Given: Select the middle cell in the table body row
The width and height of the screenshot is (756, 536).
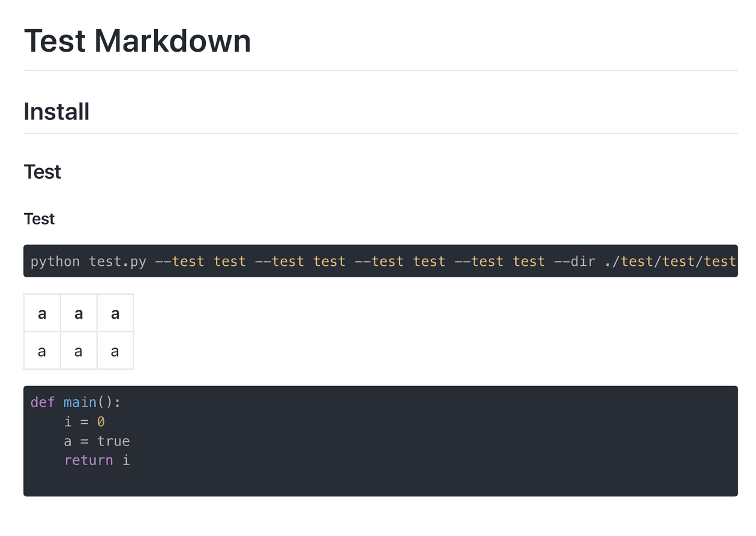Looking at the screenshot, I should [79, 351].
